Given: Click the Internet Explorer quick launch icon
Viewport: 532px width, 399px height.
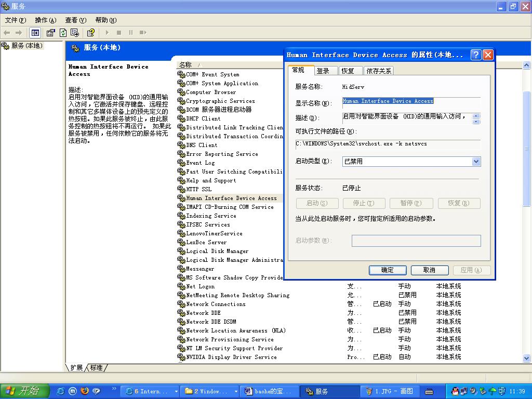Looking at the screenshot, I should tap(61, 391).
